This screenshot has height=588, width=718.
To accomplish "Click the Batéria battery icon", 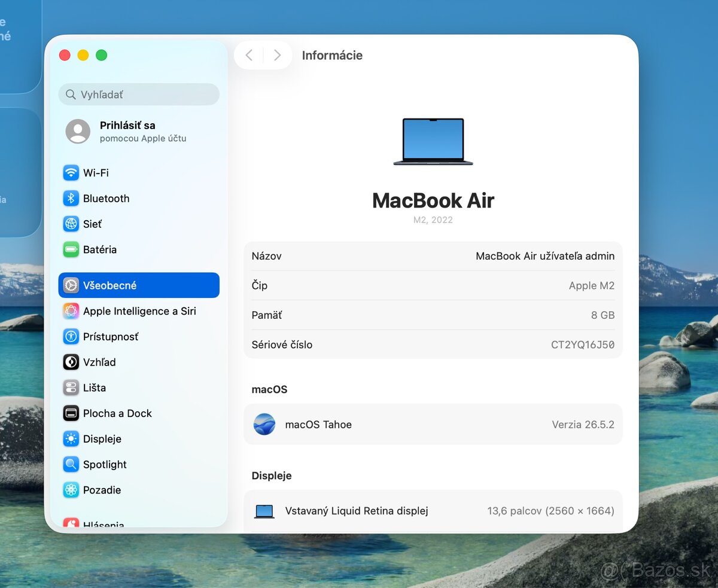I will click(71, 249).
